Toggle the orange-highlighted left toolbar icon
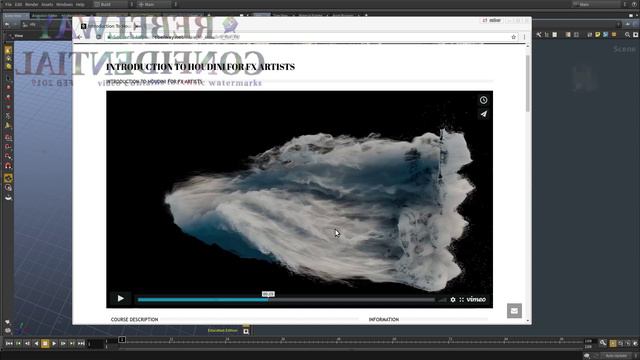Viewport: 640px width, 360px height. [8, 178]
